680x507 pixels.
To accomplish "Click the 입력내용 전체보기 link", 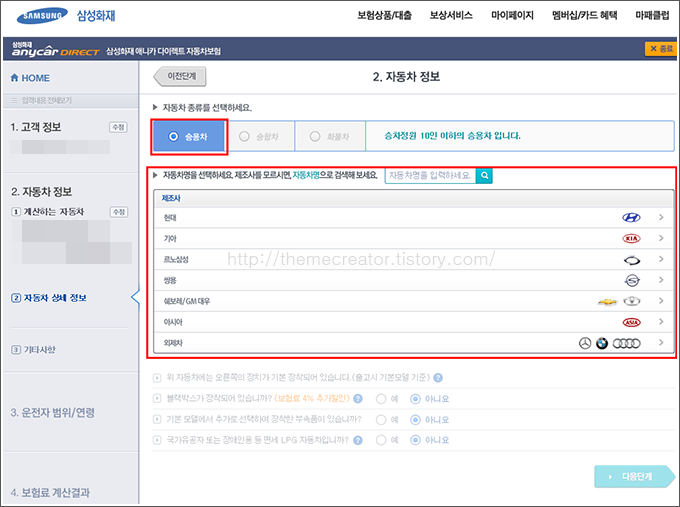I will [x=46, y=100].
